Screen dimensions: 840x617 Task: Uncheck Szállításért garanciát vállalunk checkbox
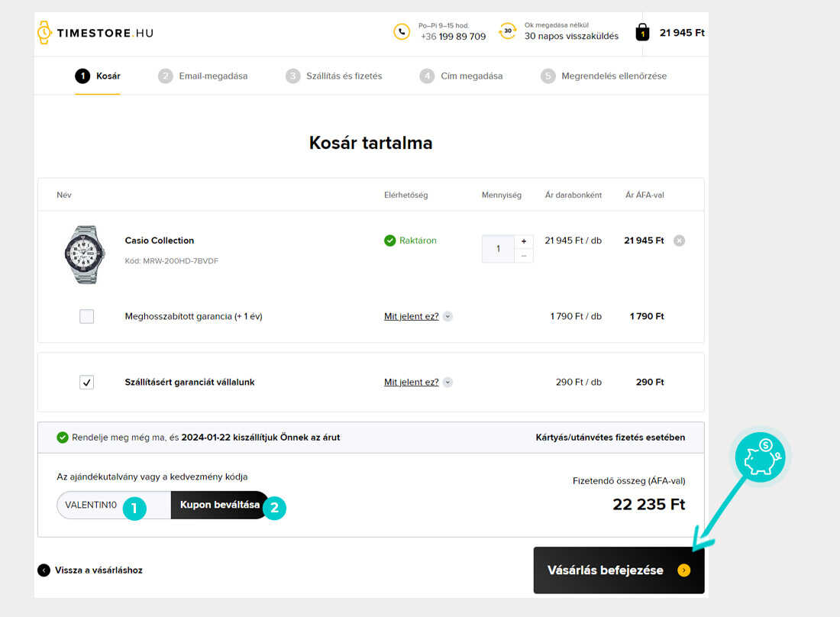[x=87, y=383]
